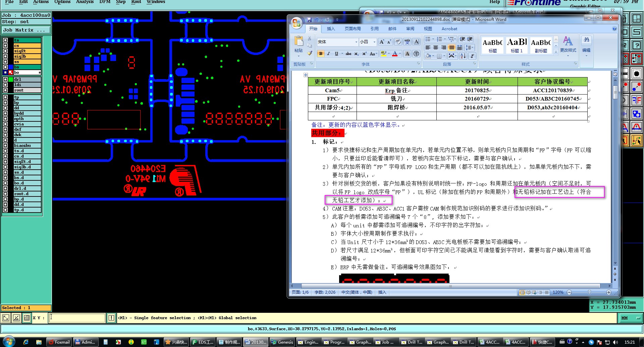Open 页面布局 tab in Word ribbon

[353, 29]
